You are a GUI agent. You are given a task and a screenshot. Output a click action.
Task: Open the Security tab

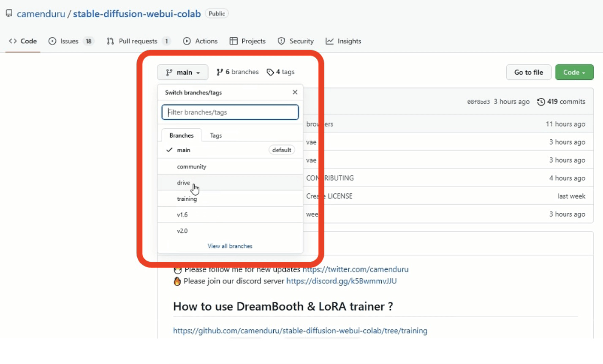[296, 41]
